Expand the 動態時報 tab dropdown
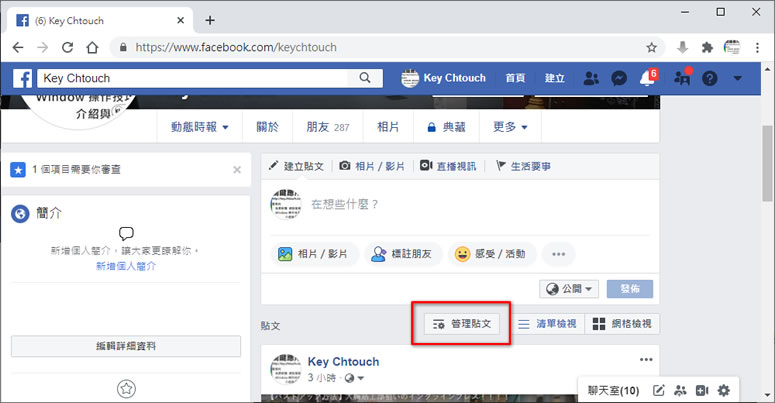 click(200, 127)
